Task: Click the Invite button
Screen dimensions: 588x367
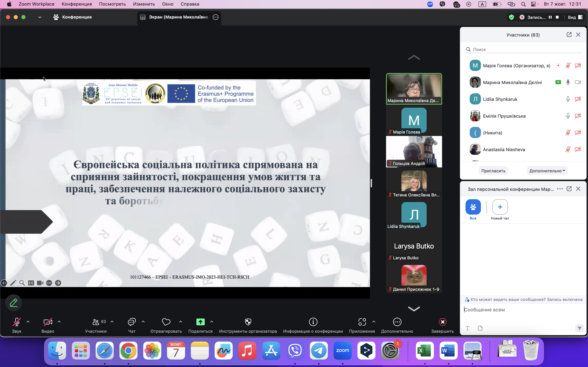Action: (x=493, y=171)
